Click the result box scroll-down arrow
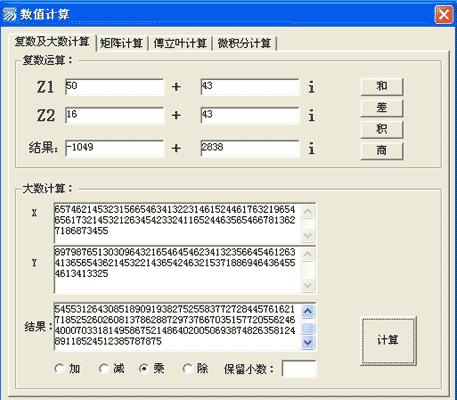This screenshot has height=400, width=457. pyautogui.click(x=308, y=342)
